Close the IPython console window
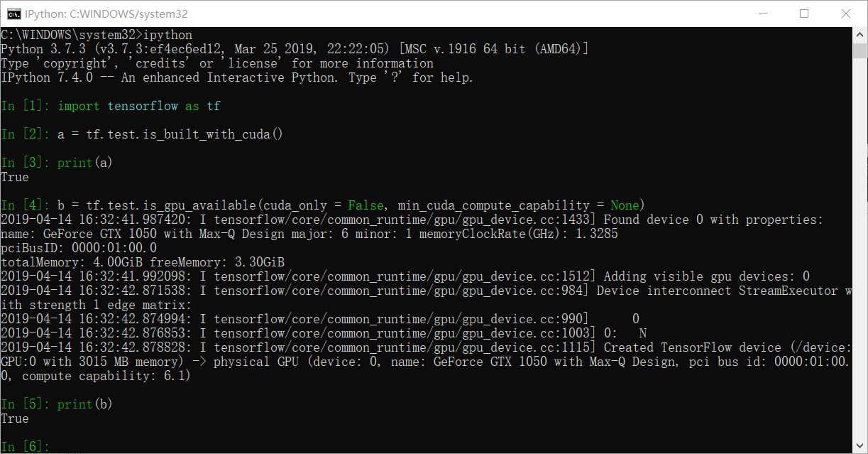Image resolution: width=868 pixels, height=454 pixels. pyautogui.click(x=846, y=13)
